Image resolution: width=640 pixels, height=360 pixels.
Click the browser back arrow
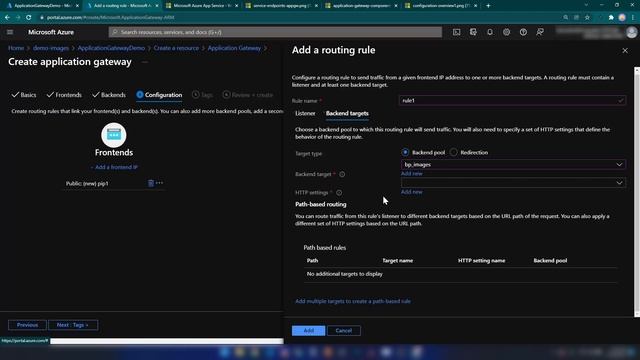7,18
